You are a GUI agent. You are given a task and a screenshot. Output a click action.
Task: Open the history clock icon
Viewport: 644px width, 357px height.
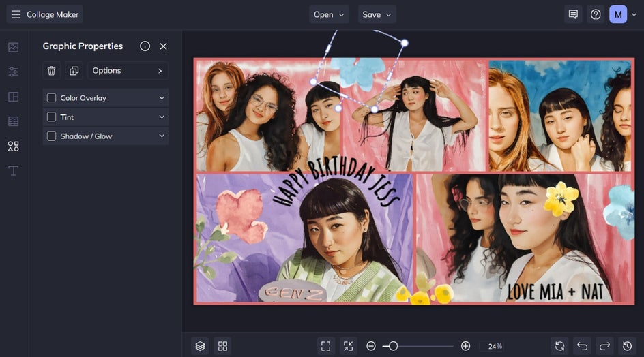pos(627,346)
